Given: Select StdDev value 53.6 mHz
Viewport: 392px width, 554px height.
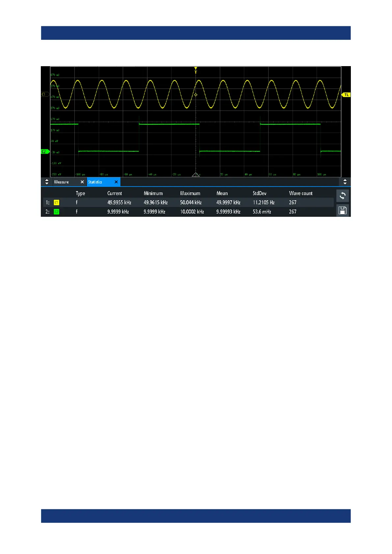Looking at the screenshot, I should click(x=262, y=212).
